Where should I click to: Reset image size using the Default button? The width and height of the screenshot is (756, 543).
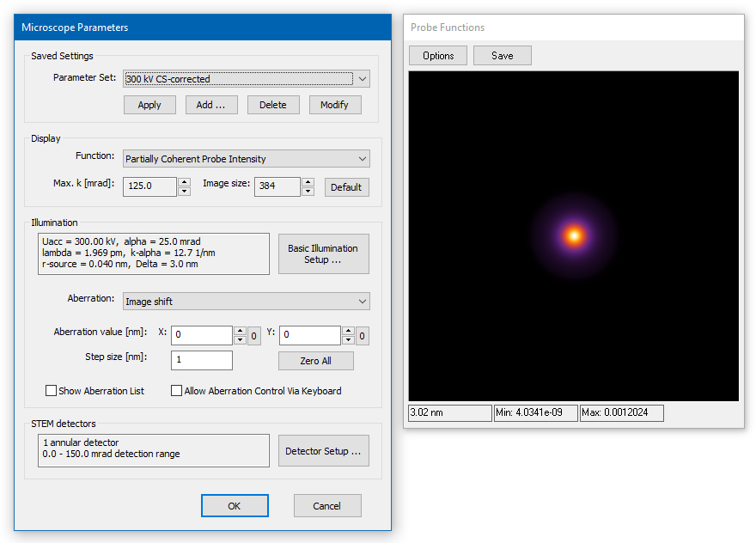(x=346, y=186)
